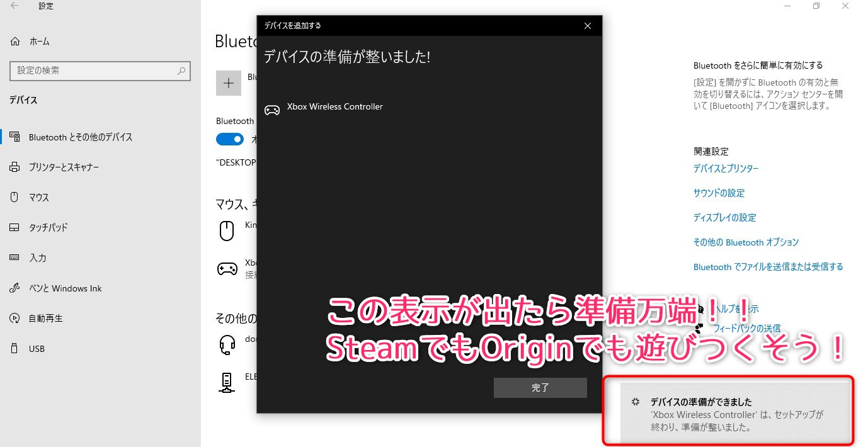Image resolution: width=868 pixels, height=447 pixels.
Task: Click the printer icon in sidebar
Action: click(x=14, y=167)
